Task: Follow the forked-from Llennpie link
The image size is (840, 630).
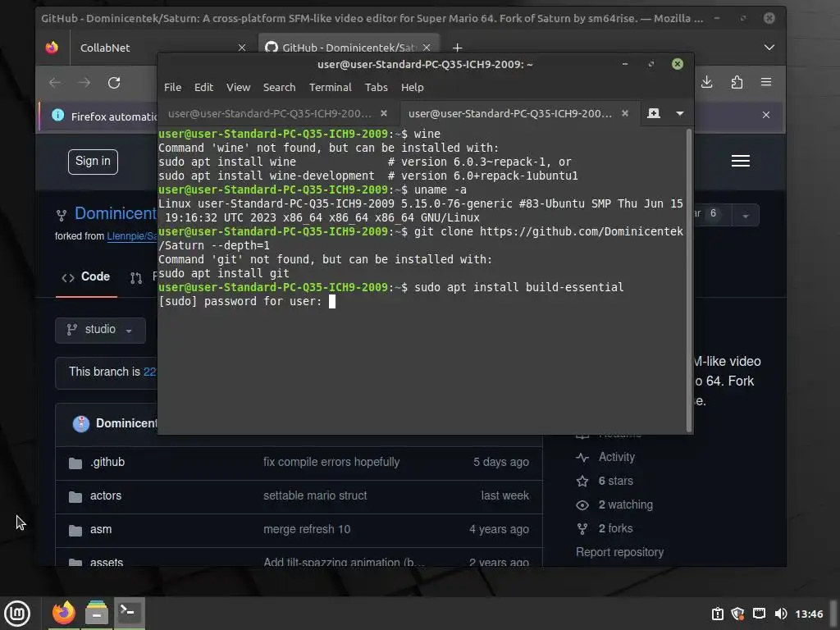Action: pos(132,236)
